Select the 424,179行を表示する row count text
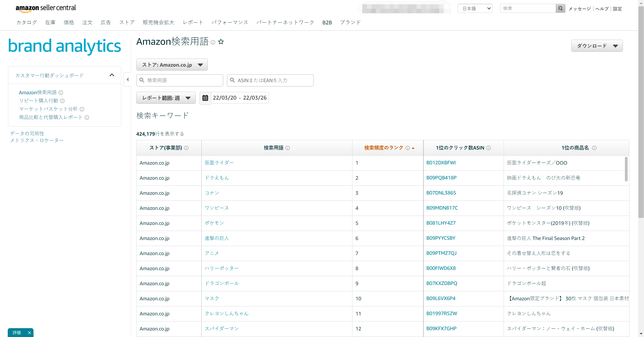This screenshot has height=337, width=644. point(160,134)
